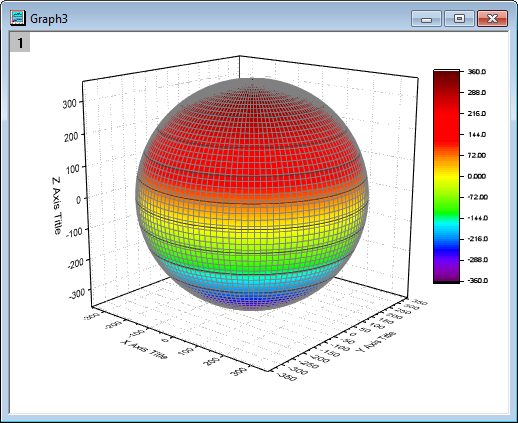The image size is (518, 423).
Task: Click the -72.00 color scale label
Action: 477,197
